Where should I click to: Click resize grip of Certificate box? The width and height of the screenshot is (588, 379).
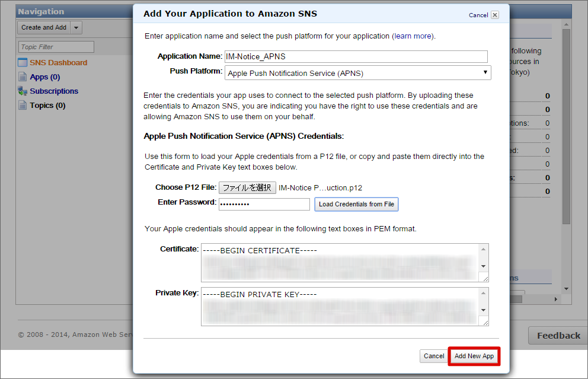coord(485,278)
